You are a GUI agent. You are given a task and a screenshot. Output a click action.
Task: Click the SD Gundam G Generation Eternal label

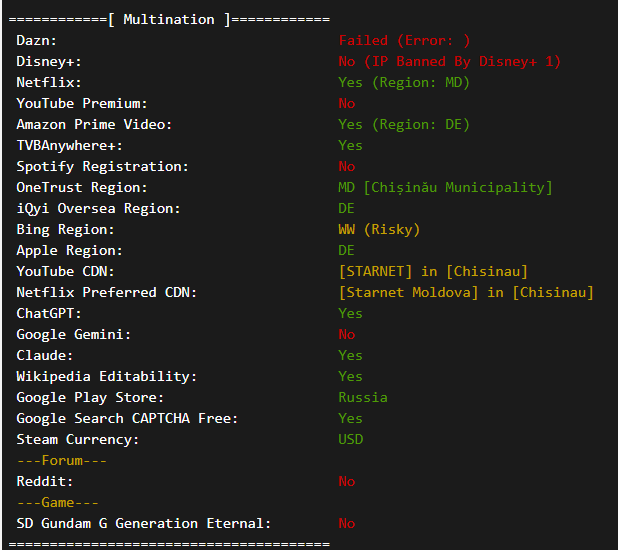(143, 523)
